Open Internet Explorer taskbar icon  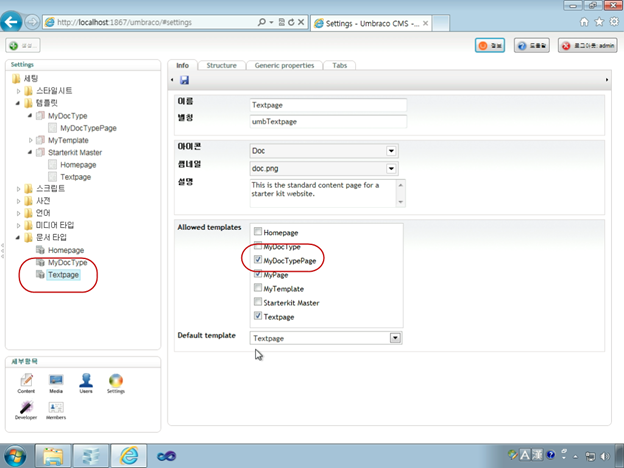tap(129, 456)
